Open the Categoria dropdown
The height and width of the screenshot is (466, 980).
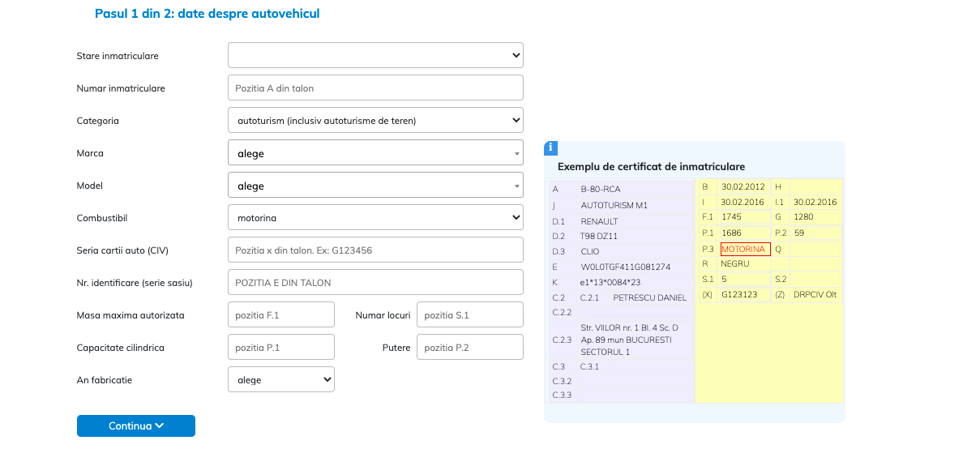tap(375, 120)
